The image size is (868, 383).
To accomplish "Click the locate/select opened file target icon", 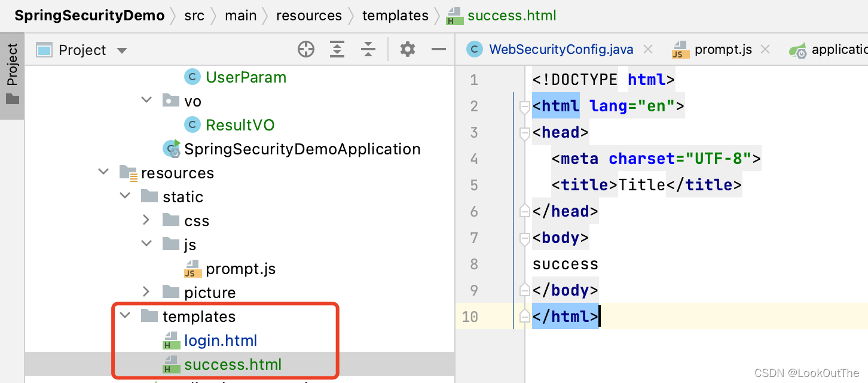I will click(306, 50).
